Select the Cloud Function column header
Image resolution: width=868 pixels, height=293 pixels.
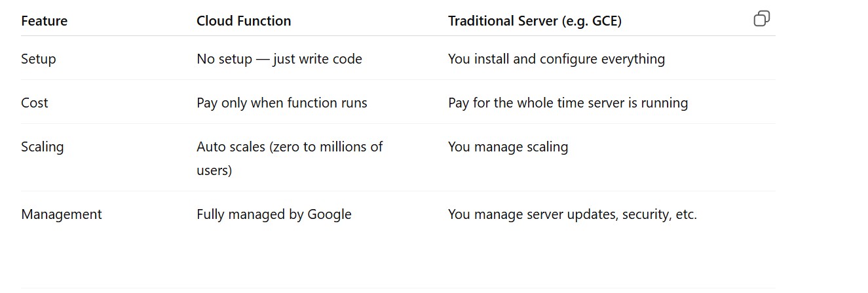pyautogui.click(x=244, y=21)
